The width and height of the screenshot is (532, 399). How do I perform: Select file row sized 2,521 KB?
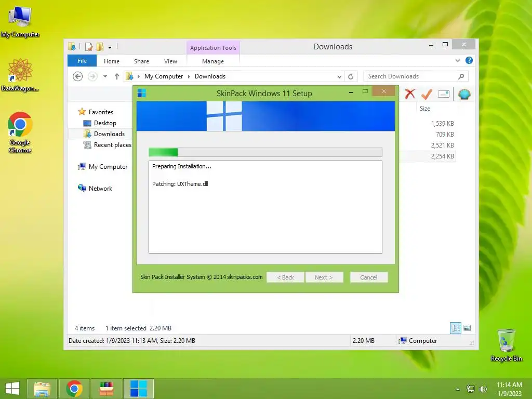pyautogui.click(x=428, y=145)
